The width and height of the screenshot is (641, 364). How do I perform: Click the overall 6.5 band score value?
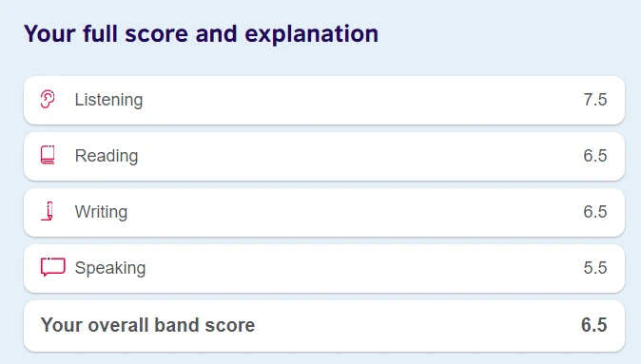[594, 325]
